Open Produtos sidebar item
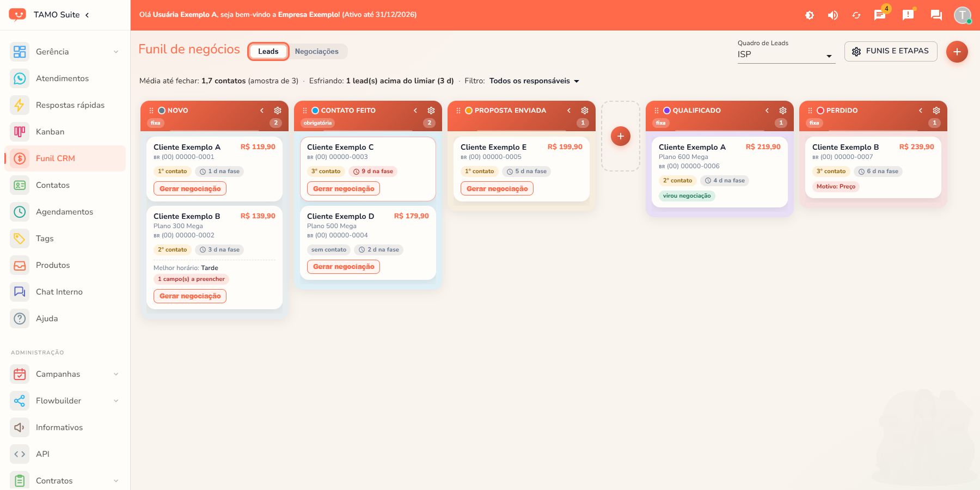Viewport: 980px width, 490px height. [65, 265]
